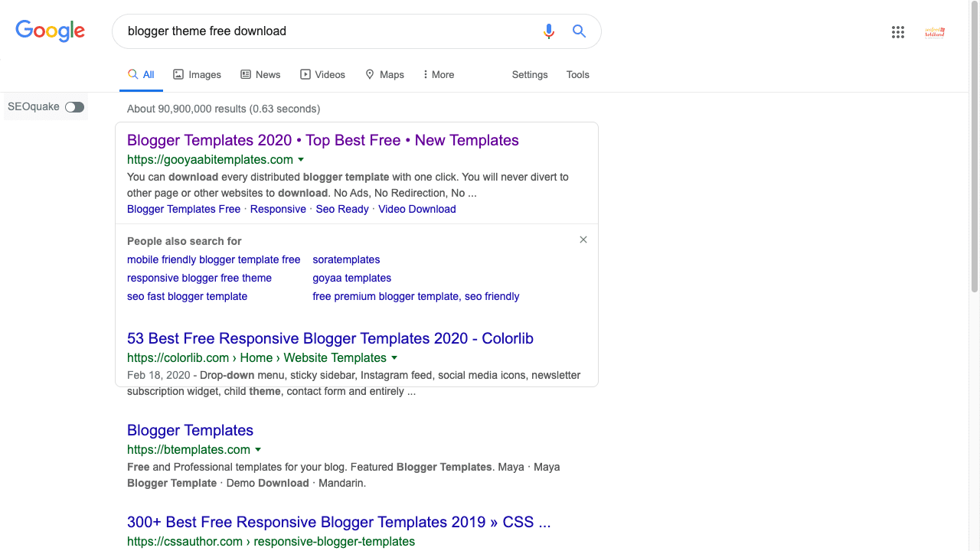The width and height of the screenshot is (980, 551).
Task: Open the News results tab
Action: 260,75
